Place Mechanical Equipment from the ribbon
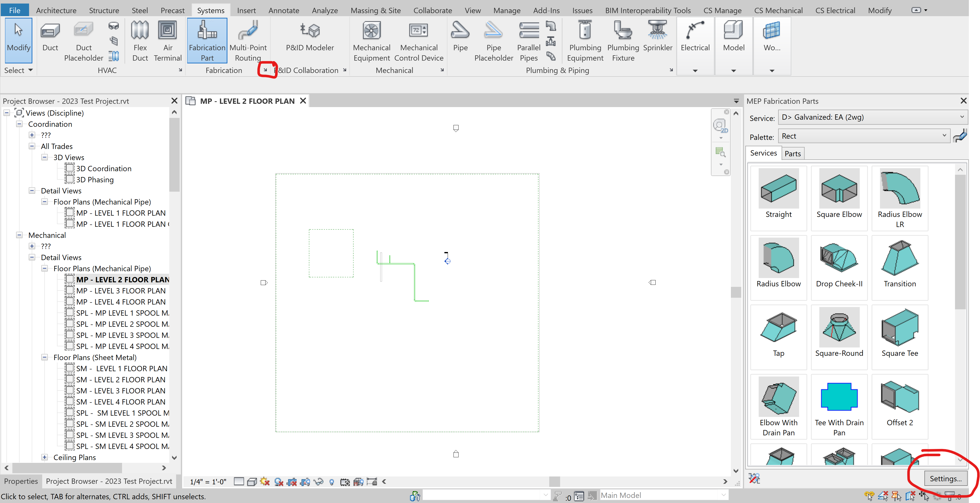 click(371, 40)
